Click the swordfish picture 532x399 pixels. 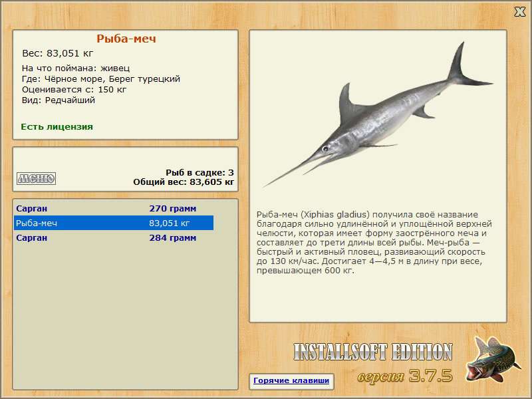coord(378,115)
